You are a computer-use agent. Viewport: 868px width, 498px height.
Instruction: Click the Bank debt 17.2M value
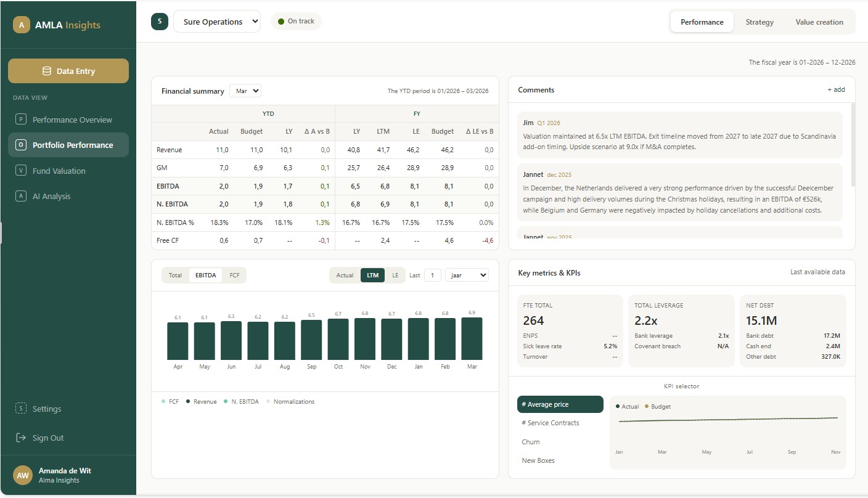pyautogui.click(x=832, y=336)
